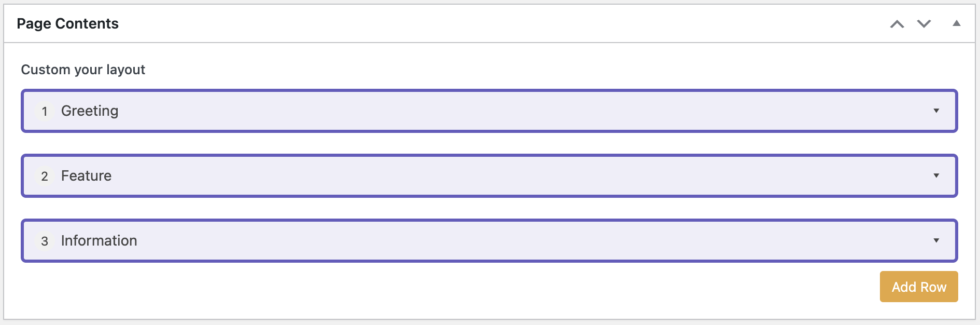Click the number 1 badge on Greeting row
Image resolution: width=980 pixels, height=325 pixels.
tap(45, 111)
